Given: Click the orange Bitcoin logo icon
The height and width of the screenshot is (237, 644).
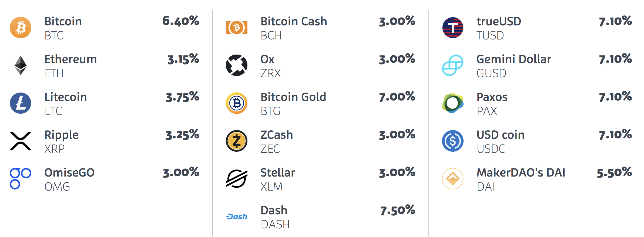Looking at the screenshot, I should pyautogui.click(x=21, y=28).
